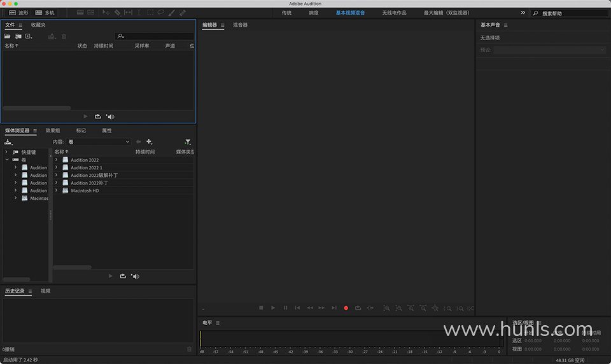The width and height of the screenshot is (611, 364).
Task: Open file icon in Files panel
Action: [x=8, y=36]
